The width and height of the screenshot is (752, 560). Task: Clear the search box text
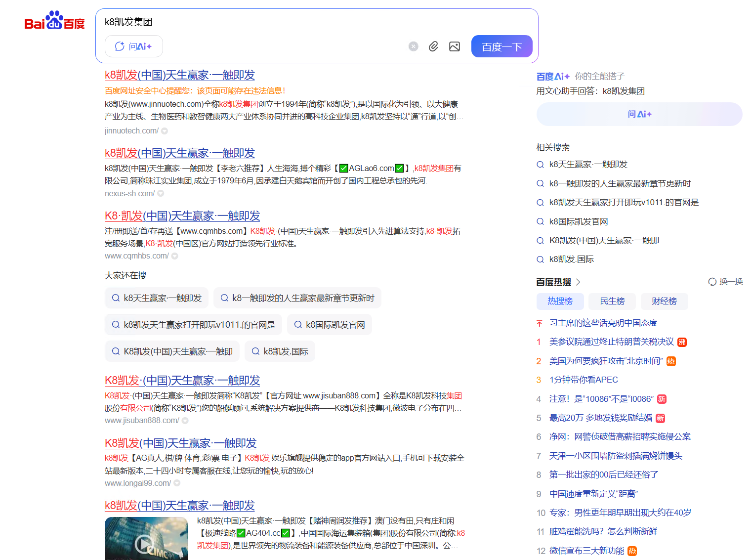414,46
